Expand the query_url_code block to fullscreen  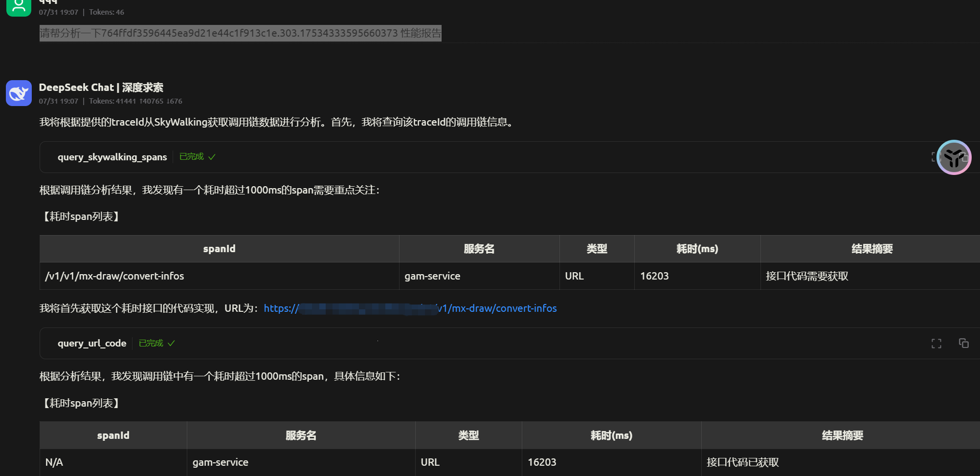click(x=936, y=344)
